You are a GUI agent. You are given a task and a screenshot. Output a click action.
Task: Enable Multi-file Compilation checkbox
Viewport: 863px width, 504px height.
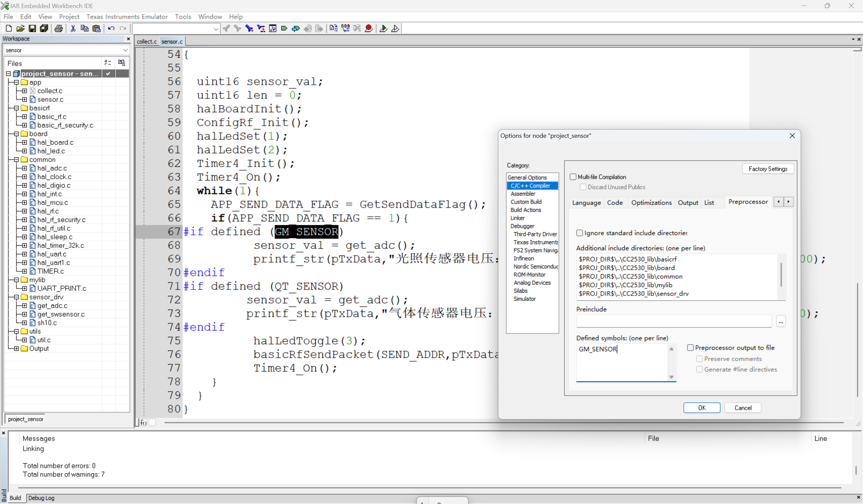click(x=573, y=177)
